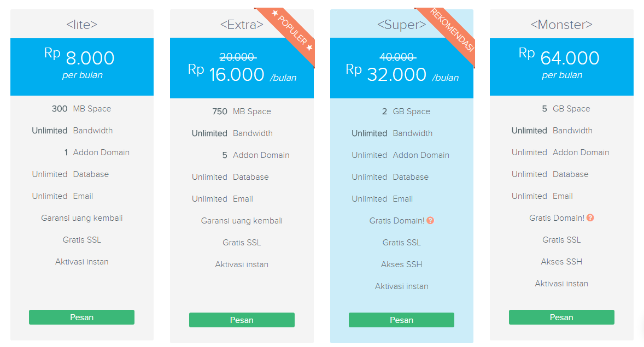
Task: Click the help icon beside Super's Gratis Domain
Action: [x=430, y=221]
